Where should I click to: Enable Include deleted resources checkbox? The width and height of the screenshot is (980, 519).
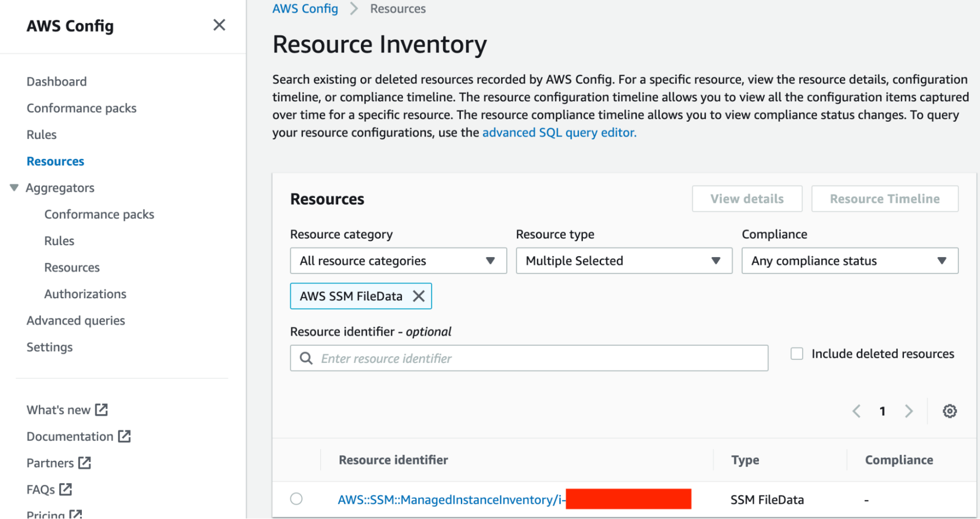click(x=797, y=354)
